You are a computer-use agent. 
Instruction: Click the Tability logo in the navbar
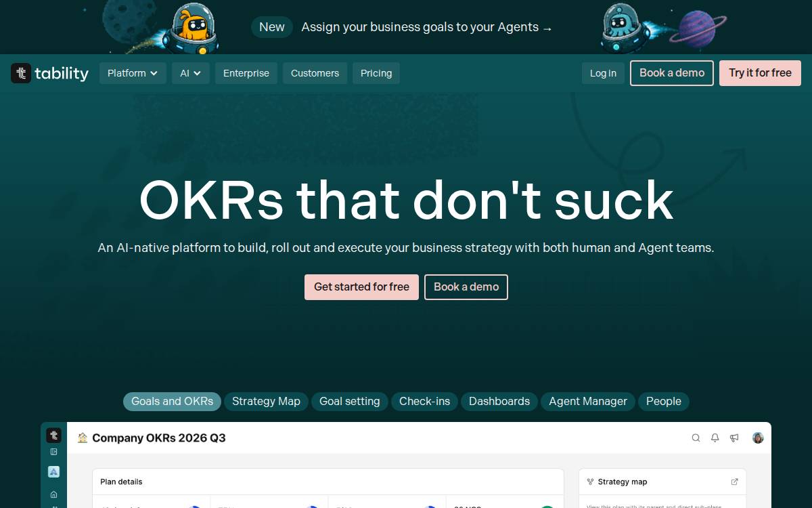(x=50, y=73)
